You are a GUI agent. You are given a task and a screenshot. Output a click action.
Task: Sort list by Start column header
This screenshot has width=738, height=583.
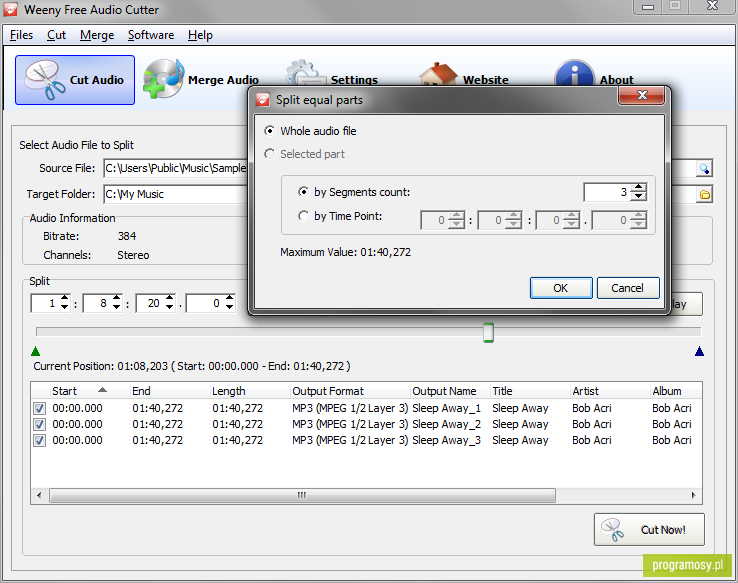[90, 391]
